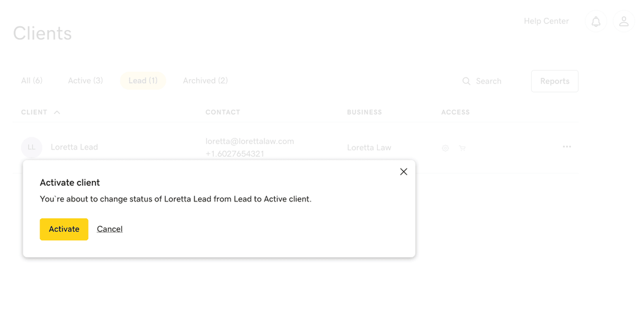Click the gear access icon for Loretta Lead
The width and height of the screenshot is (644, 309).
(445, 148)
